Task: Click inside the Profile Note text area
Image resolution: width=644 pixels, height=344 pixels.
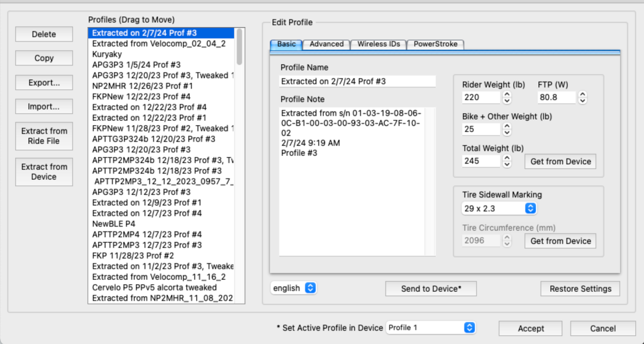Action: pos(357,182)
